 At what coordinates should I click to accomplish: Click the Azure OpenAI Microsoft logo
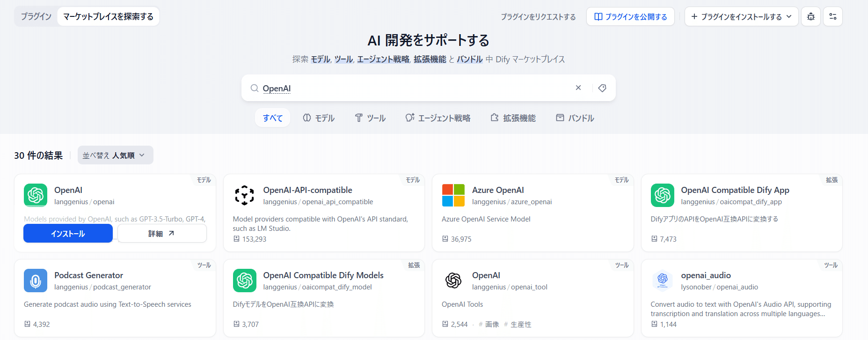(453, 195)
